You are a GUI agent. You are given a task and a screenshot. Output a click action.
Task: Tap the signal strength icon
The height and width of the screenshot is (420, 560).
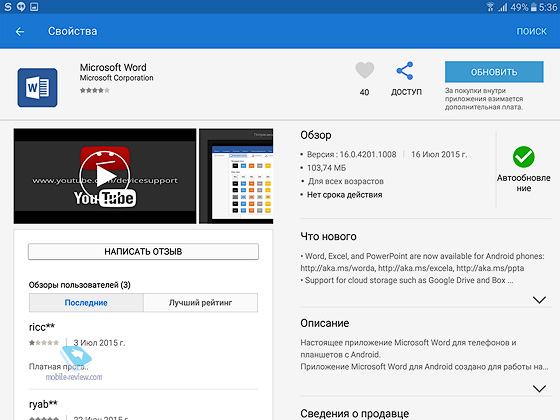503,7
